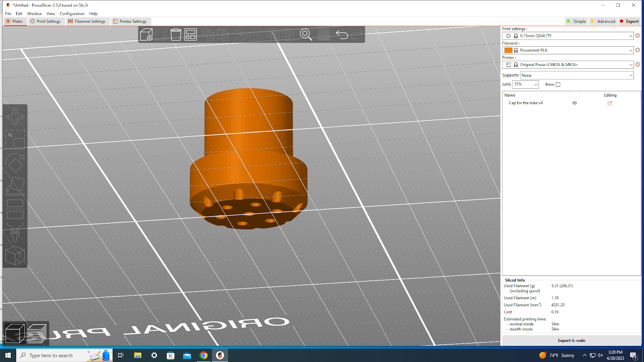Viewport: 644px width, 362px height.
Task: Switch to the Plater tab
Action: (14, 21)
